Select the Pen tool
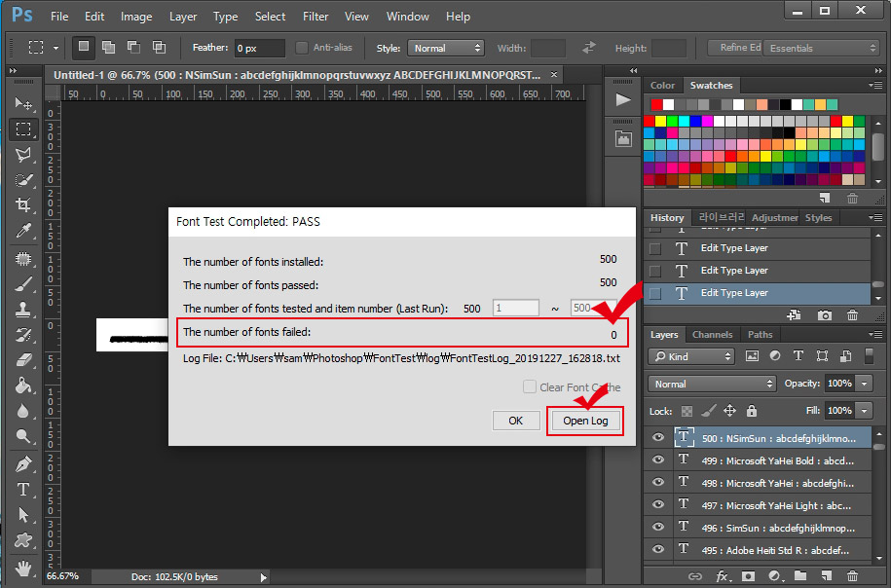The width and height of the screenshot is (891, 588). [23, 464]
